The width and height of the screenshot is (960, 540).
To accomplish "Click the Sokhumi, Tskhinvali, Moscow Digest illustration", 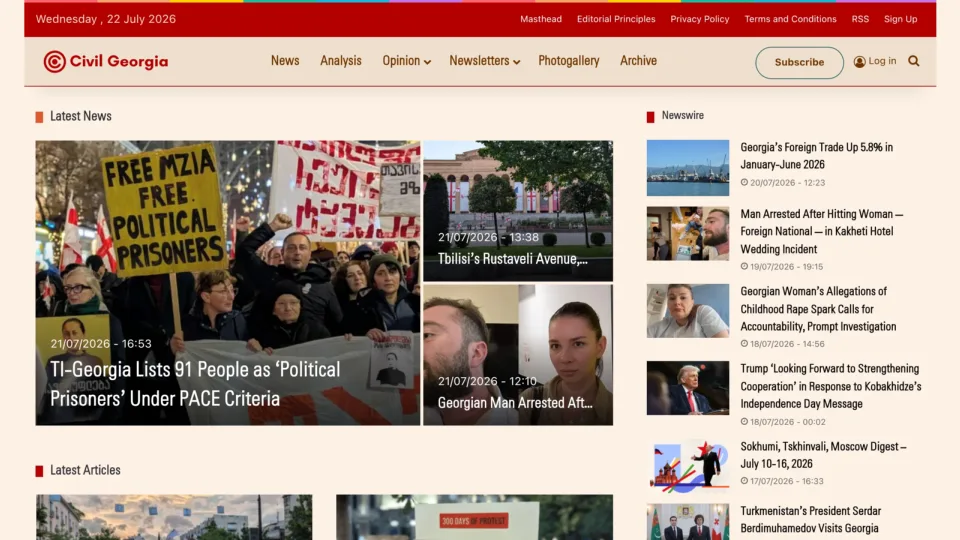I will [x=688, y=465].
